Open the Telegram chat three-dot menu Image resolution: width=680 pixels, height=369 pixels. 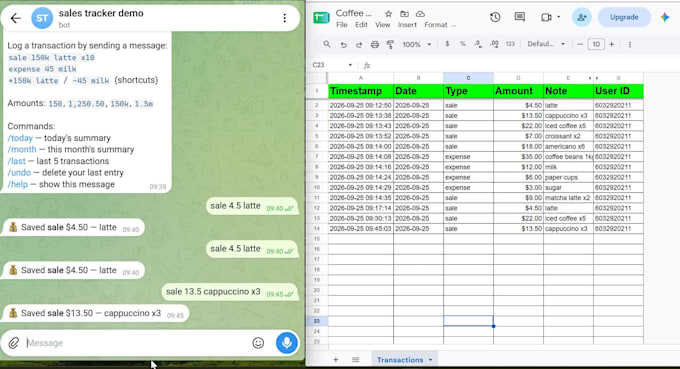(x=284, y=18)
